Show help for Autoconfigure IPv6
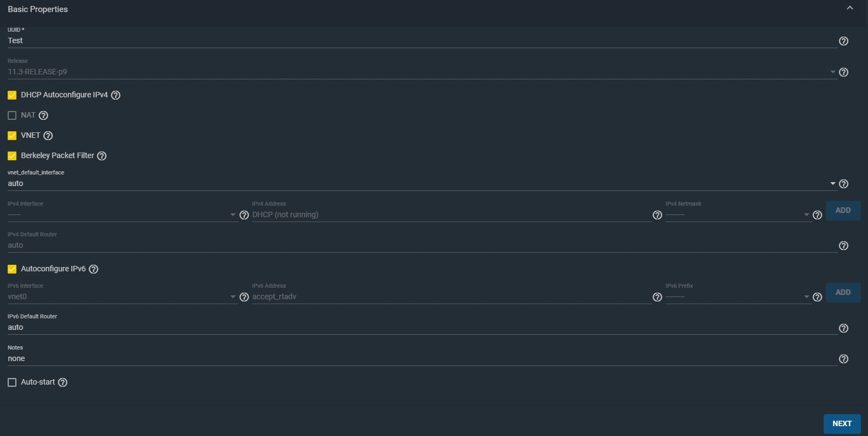868x436 pixels. (94, 269)
